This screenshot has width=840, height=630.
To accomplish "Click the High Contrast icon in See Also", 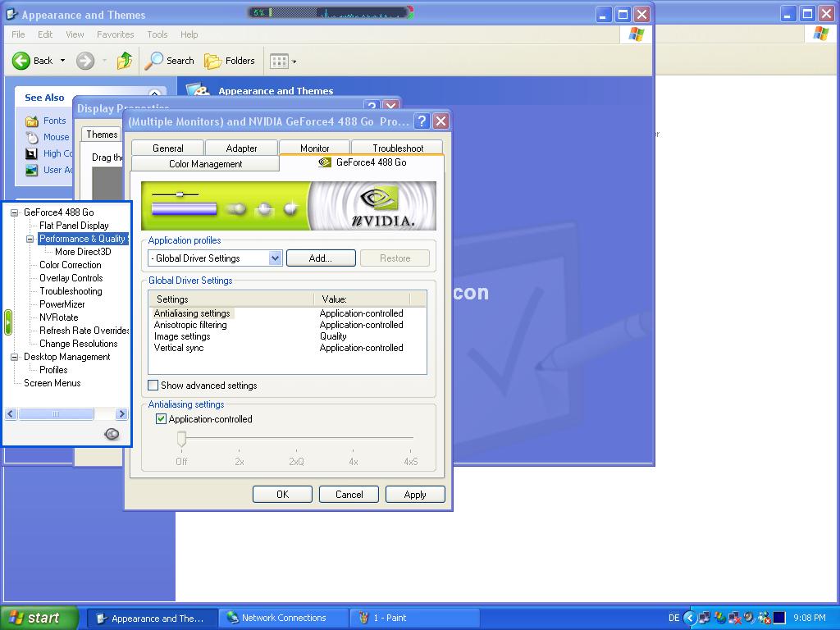I will [32, 153].
